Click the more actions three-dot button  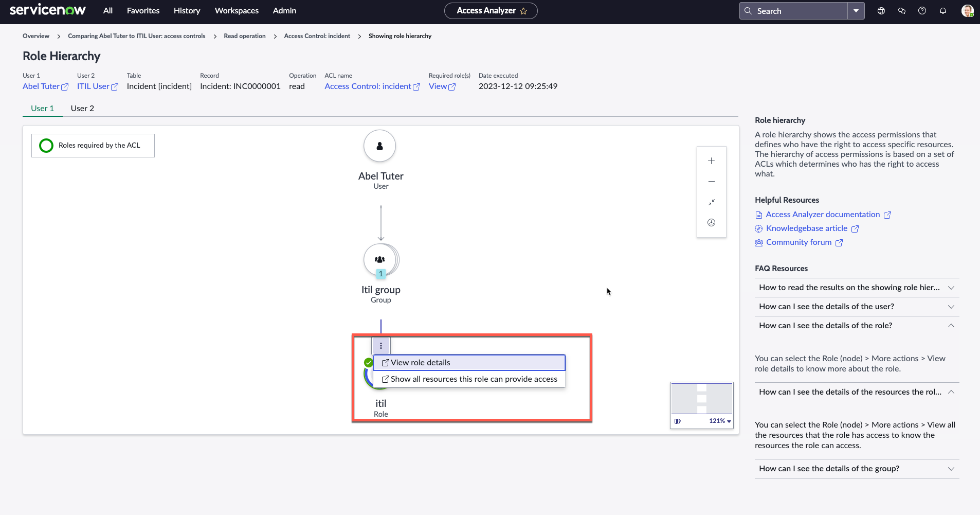tap(381, 346)
